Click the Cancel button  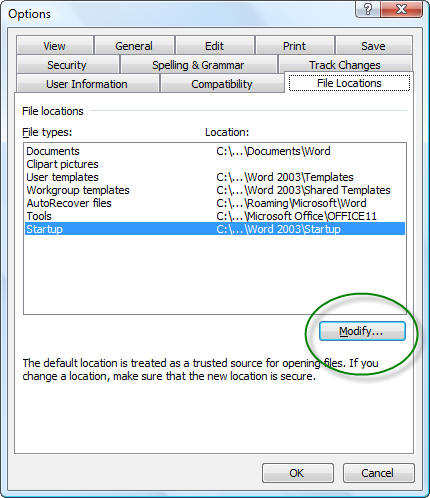[378, 473]
